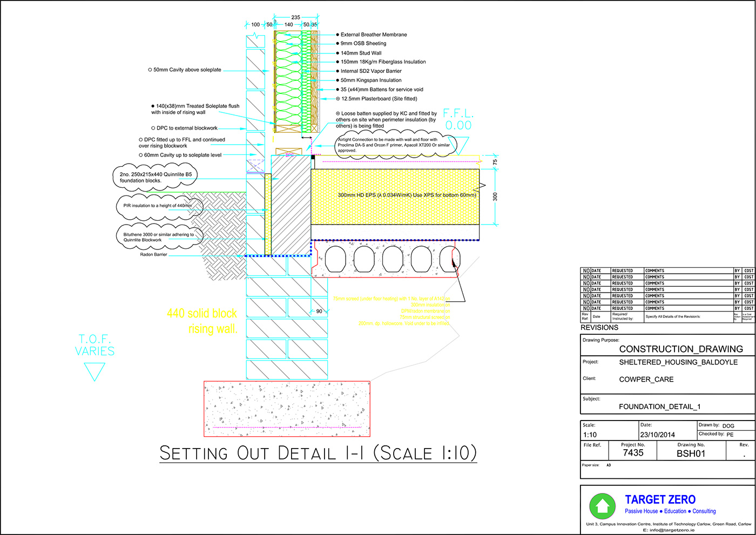Select 'Loose batten supplied by KC' note
The image size is (756, 535).
point(386,120)
